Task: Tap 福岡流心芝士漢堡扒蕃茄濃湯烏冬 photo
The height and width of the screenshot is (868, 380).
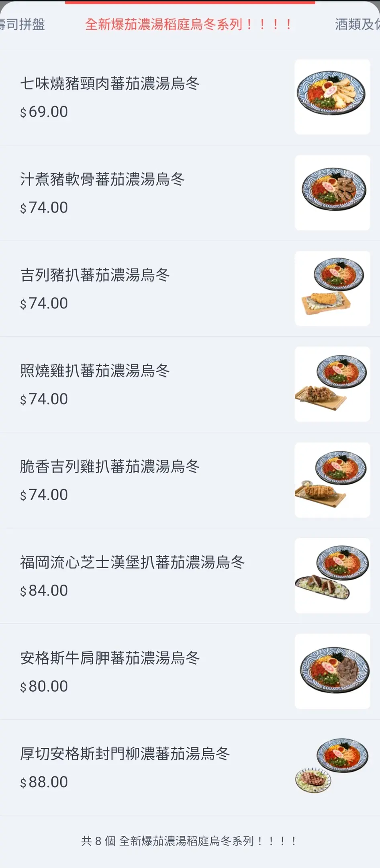Action: click(x=332, y=575)
